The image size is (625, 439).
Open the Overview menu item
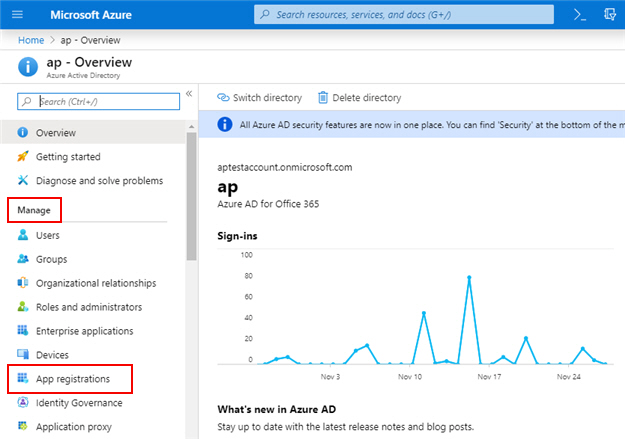[x=93, y=132]
